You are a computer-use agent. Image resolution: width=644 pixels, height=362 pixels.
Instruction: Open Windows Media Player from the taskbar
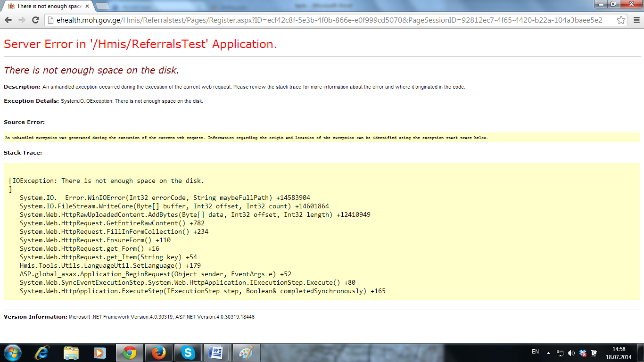tap(99, 353)
